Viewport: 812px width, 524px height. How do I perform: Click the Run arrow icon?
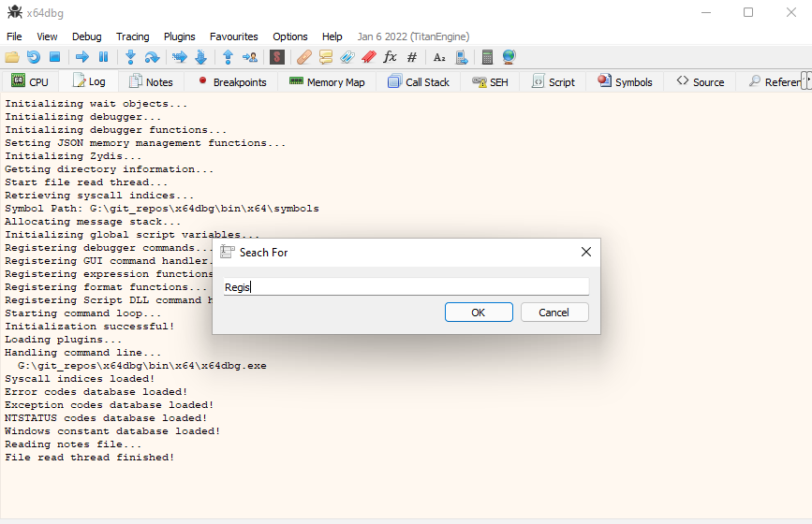(x=81, y=57)
